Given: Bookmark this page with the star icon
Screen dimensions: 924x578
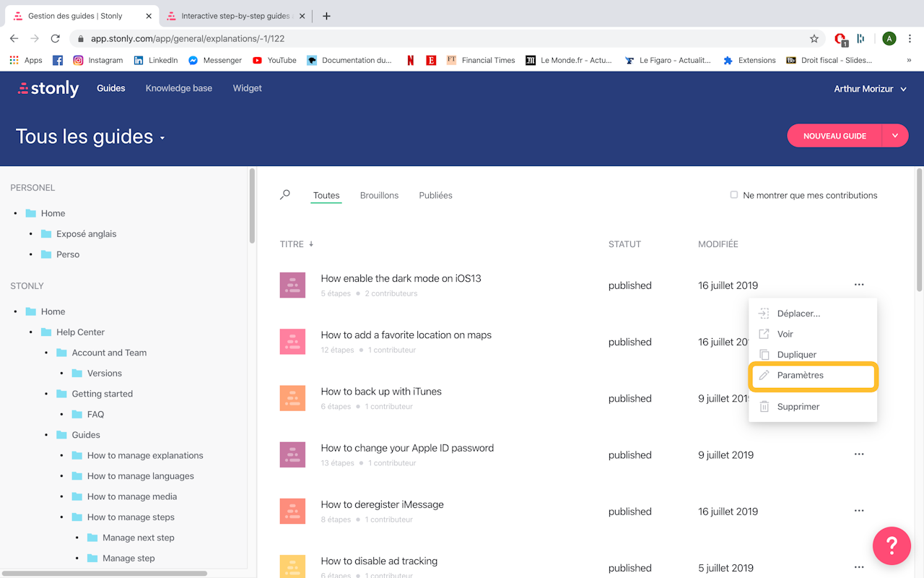Looking at the screenshot, I should [x=814, y=38].
